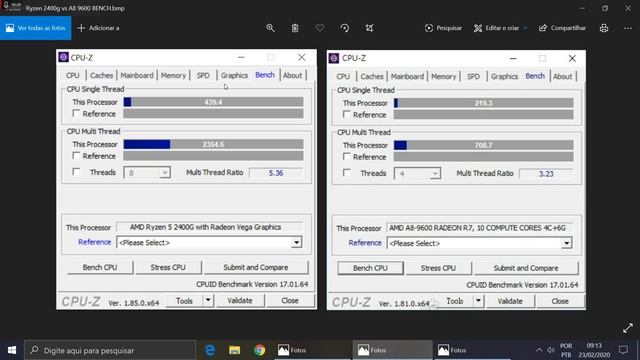Switch to the first Fotos taskbar window

tap(312, 350)
